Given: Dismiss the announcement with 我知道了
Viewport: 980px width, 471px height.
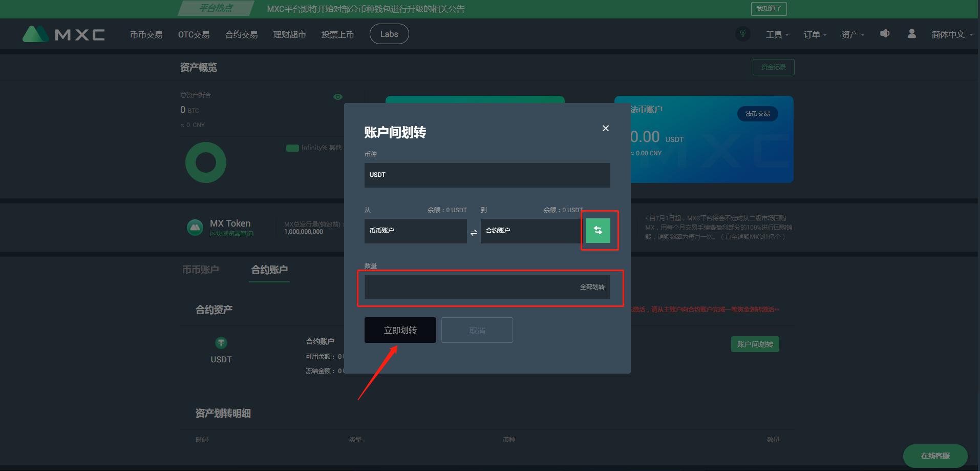Looking at the screenshot, I should 769,9.
